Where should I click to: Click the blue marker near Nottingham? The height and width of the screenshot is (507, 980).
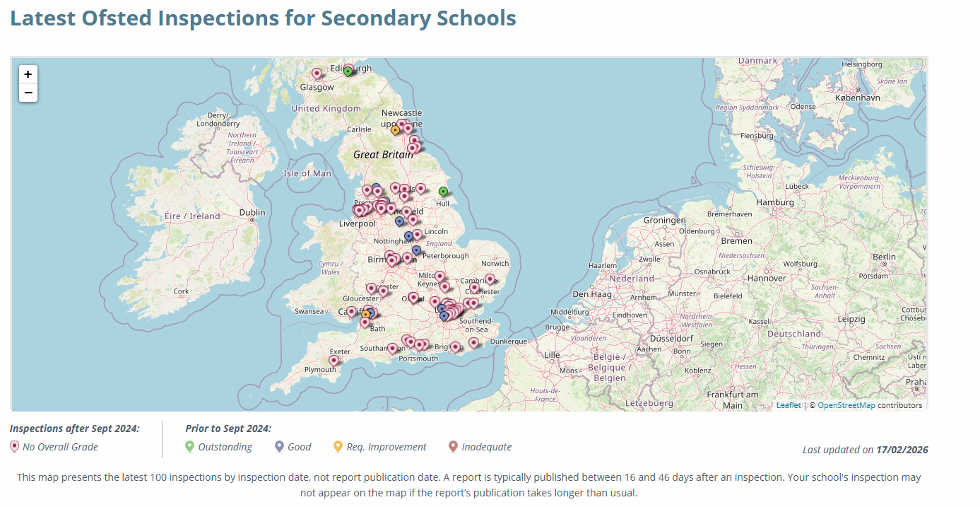(x=408, y=236)
